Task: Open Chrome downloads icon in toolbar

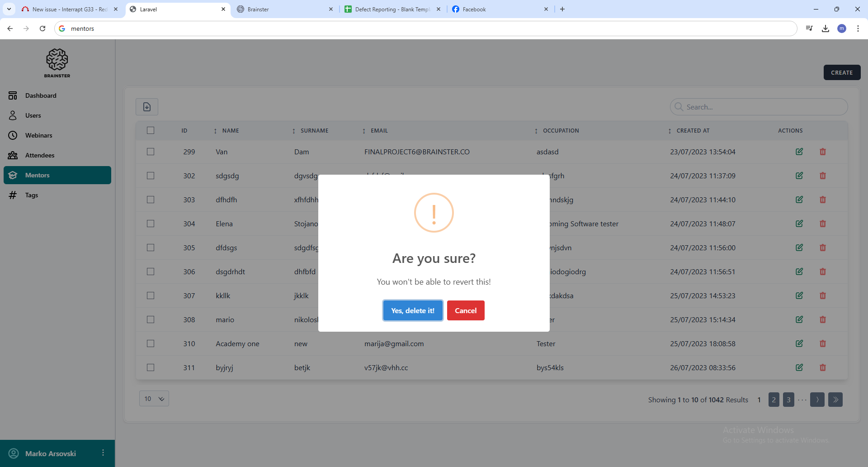Action: (x=825, y=29)
